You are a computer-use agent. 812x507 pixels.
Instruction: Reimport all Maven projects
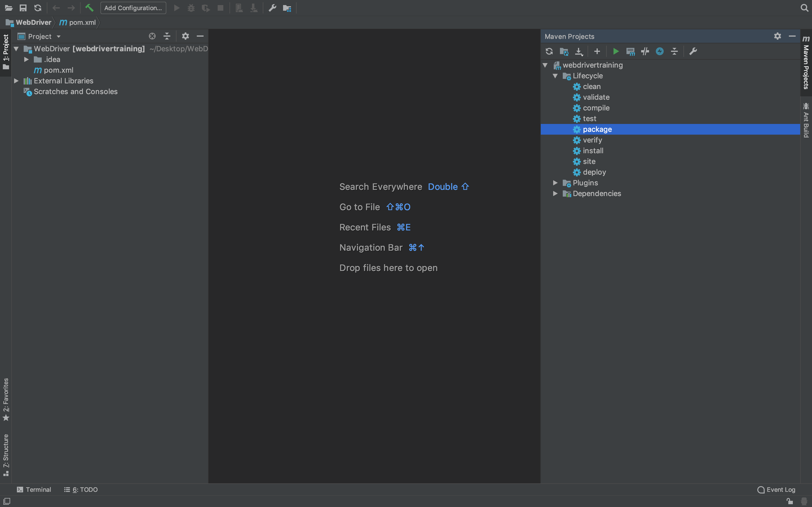pyautogui.click(x=549, y=51)
